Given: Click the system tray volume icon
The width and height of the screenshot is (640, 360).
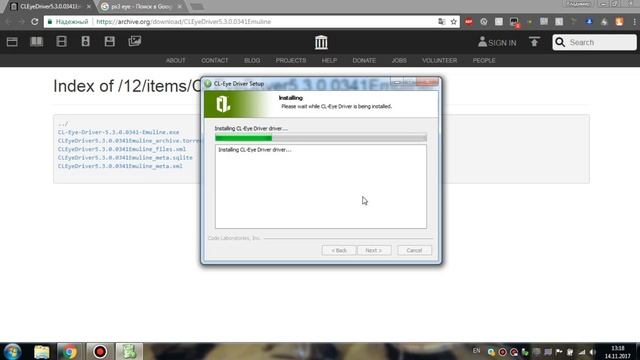Looking at the screenshot, I should pyautogui.click(x=593, y=352).
